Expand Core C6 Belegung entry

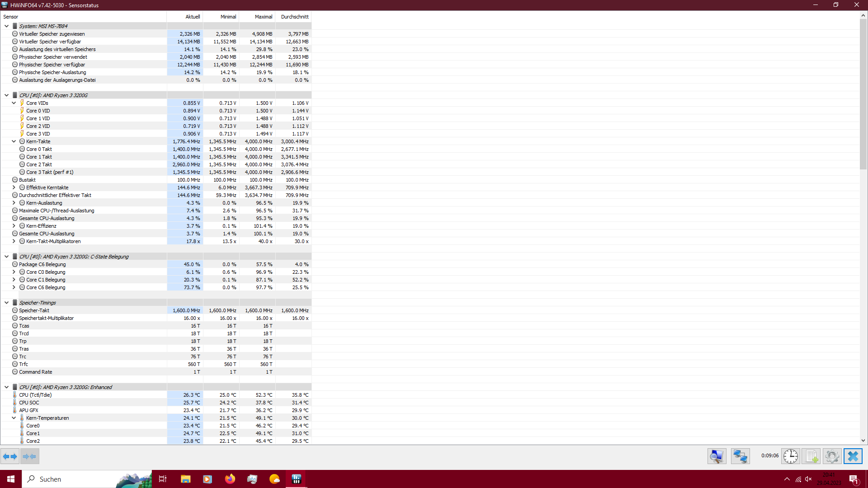pos(14,287)
